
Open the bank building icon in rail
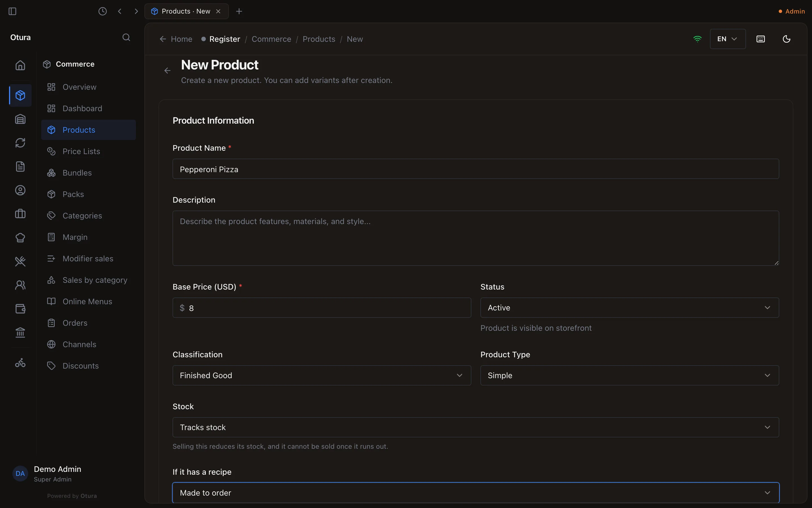click(x=20, y=333)
